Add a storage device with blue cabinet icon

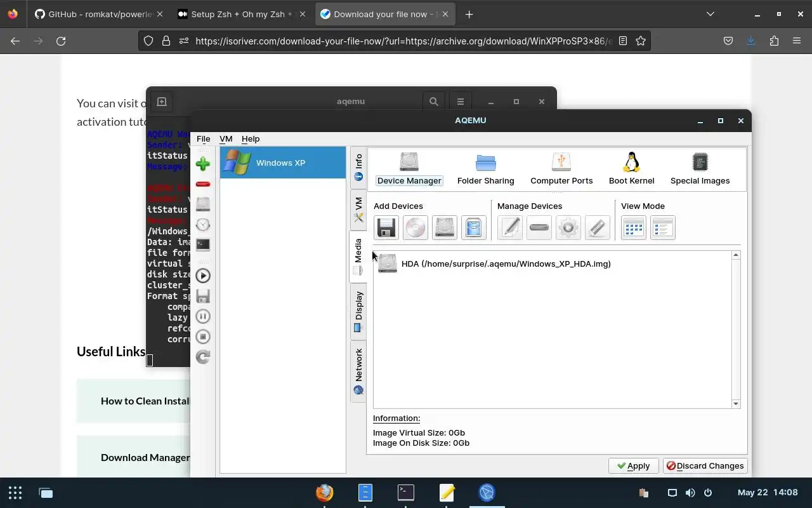[474, 227]
